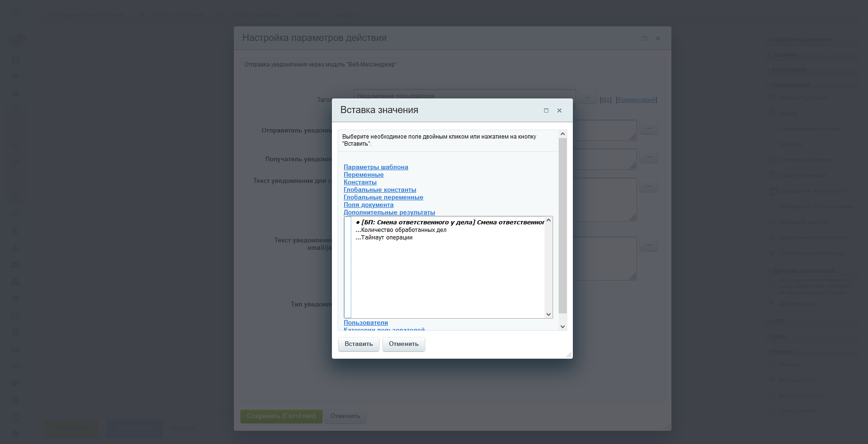The image size is (868, 444).
Task: Open the "Пользователи" link
Action: [365, 323]
